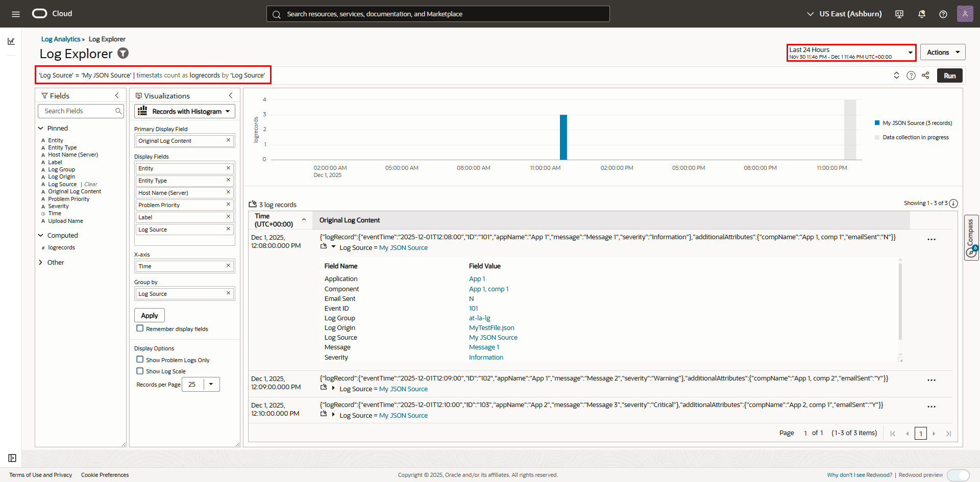Image resolution: width=980 pixels, height=482 pixels.
Task: Check Show Problem Logs Only
Action: coord(140,360)
